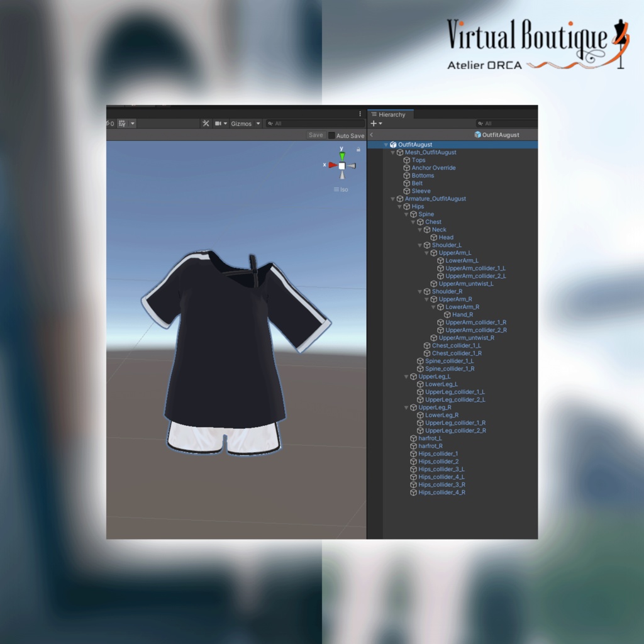Open the Tool Settings wrench icon
This screenshot has width=644, height=644.
(206, 123)
